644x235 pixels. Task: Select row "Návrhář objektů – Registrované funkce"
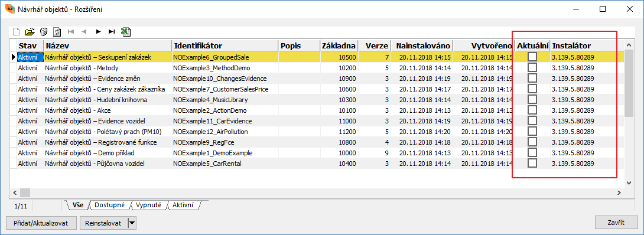(317, 142)
